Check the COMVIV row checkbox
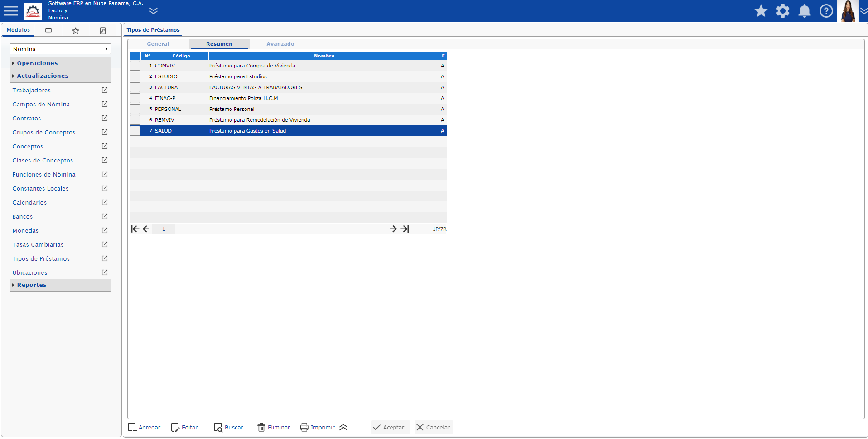Screen dimensions: 868x439 tap(135, 66)
